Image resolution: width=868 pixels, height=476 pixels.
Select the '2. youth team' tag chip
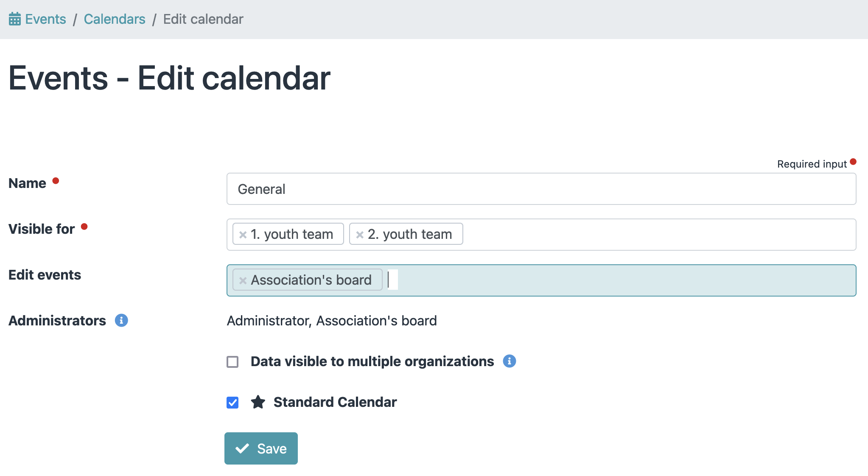[x=410, y=234]
